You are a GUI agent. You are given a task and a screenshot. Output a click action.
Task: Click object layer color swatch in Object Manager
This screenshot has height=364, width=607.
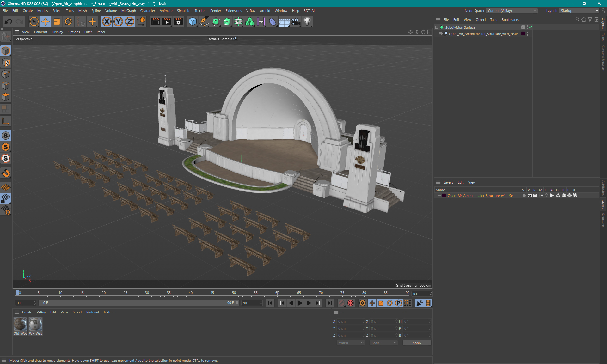523,34
